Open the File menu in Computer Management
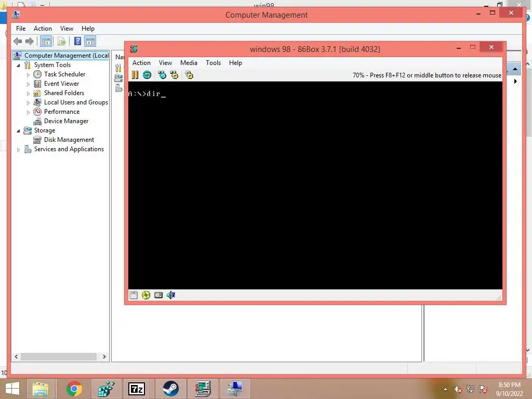Viewport: 532px width, 399px height. 21,29
